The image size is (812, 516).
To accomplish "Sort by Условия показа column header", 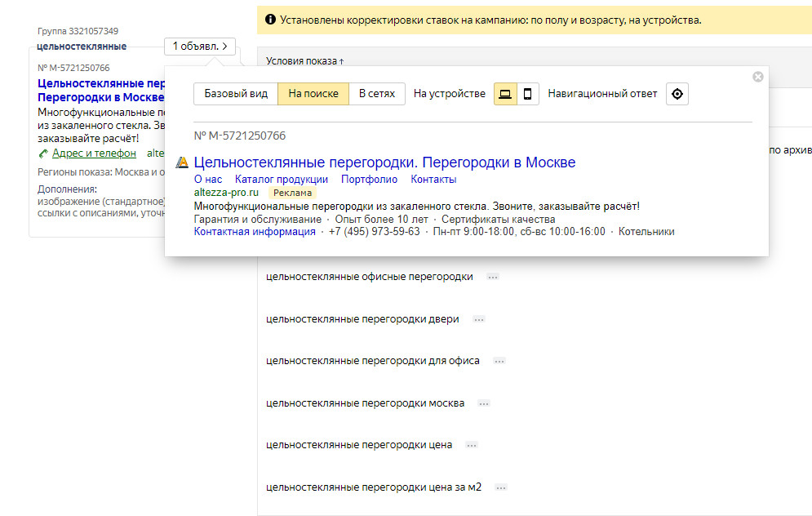I will click(x=304, y=61).
